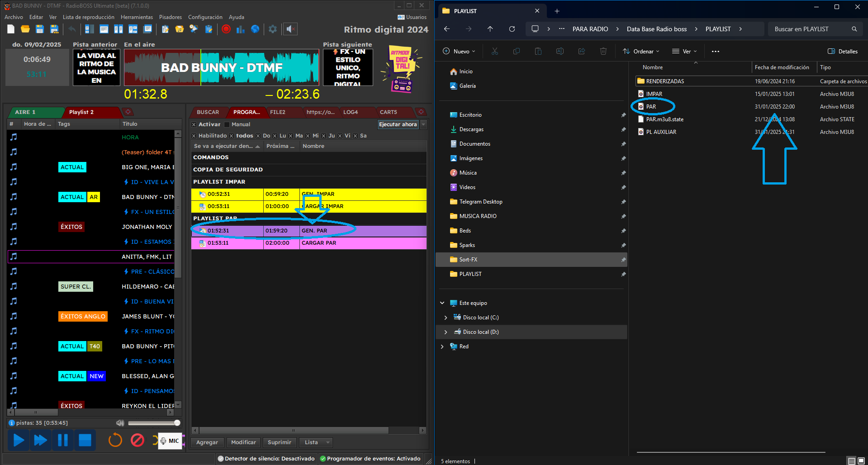The height and width of the screenshot is (465, 868).
Task: Open the Herramientas menu
Action: [x=137, y=17]
